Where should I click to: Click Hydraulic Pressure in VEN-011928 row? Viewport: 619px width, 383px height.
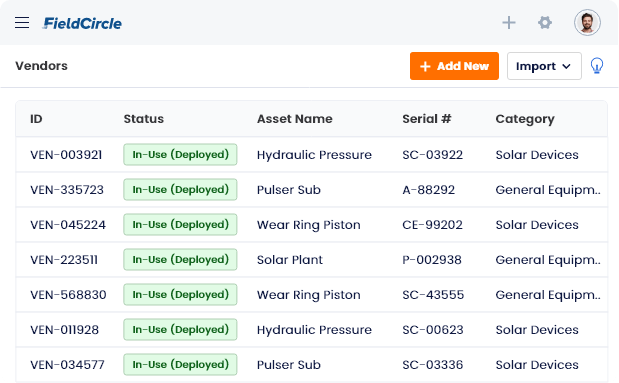click(314, 330)
